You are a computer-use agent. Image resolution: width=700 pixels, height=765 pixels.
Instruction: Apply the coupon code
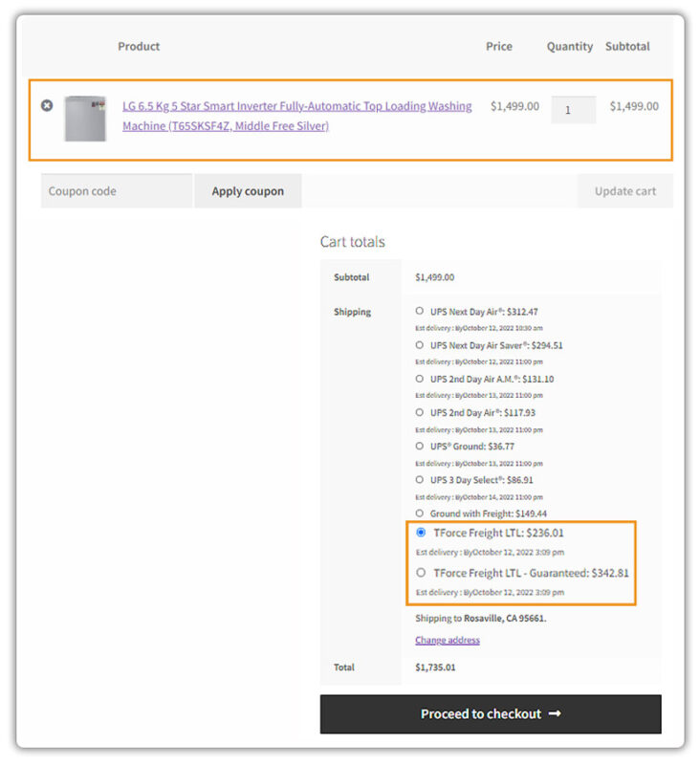point(248,190)
